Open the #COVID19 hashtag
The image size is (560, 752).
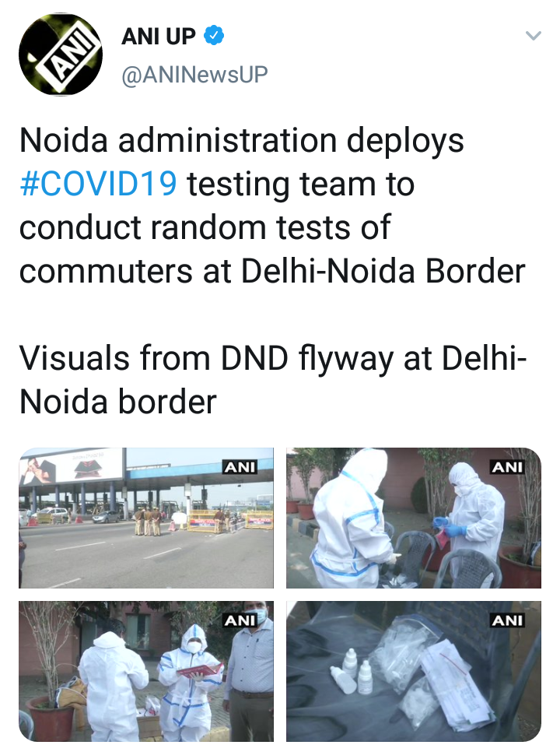pos(98,184)
